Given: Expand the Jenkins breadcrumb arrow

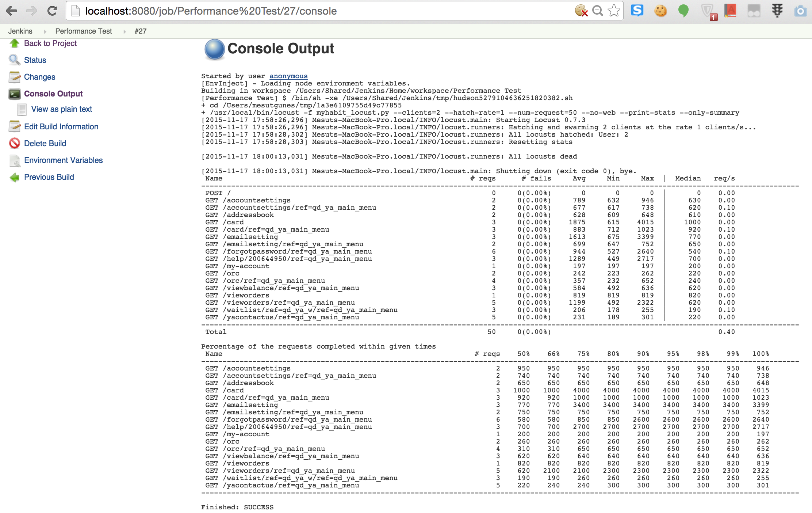Looking at the screenshot, I should coord(45,31).
